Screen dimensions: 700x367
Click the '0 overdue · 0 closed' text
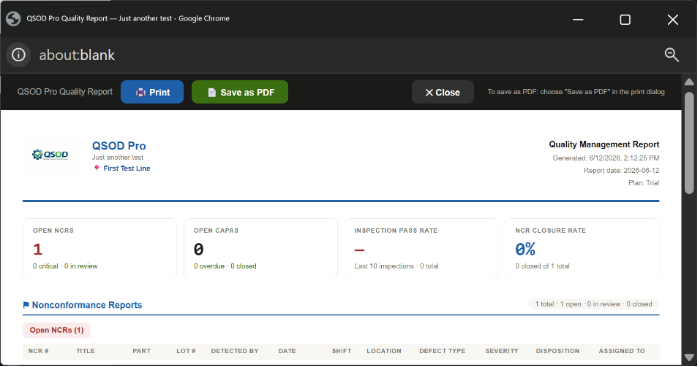pos(225,266)
